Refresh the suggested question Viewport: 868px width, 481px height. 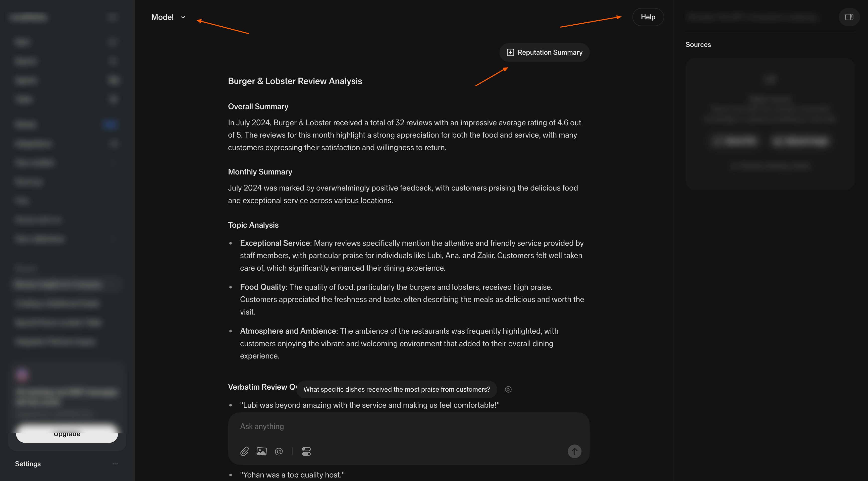click(508, 389)
